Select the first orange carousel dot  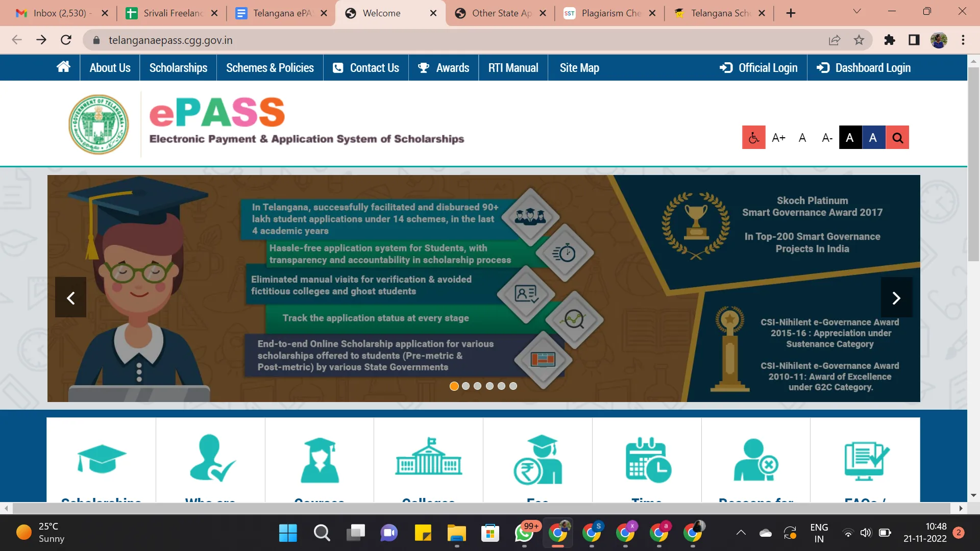[454, 386]
